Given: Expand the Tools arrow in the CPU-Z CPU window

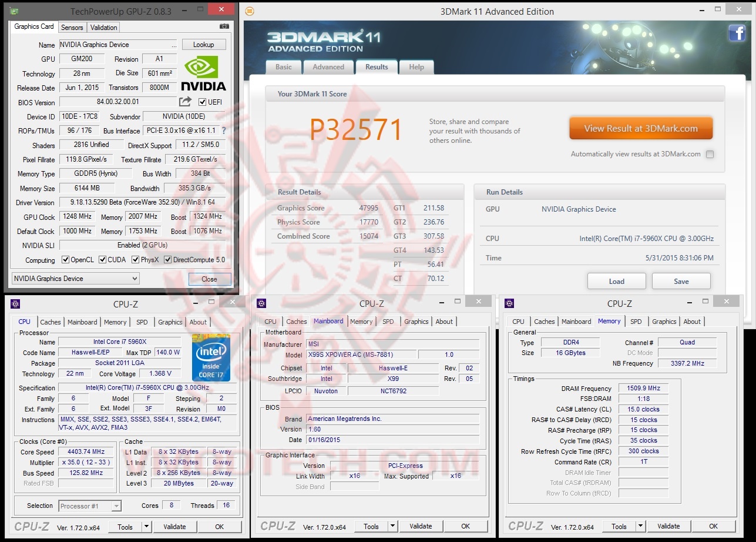Looking at the screenshot, I should click(146, 527).
